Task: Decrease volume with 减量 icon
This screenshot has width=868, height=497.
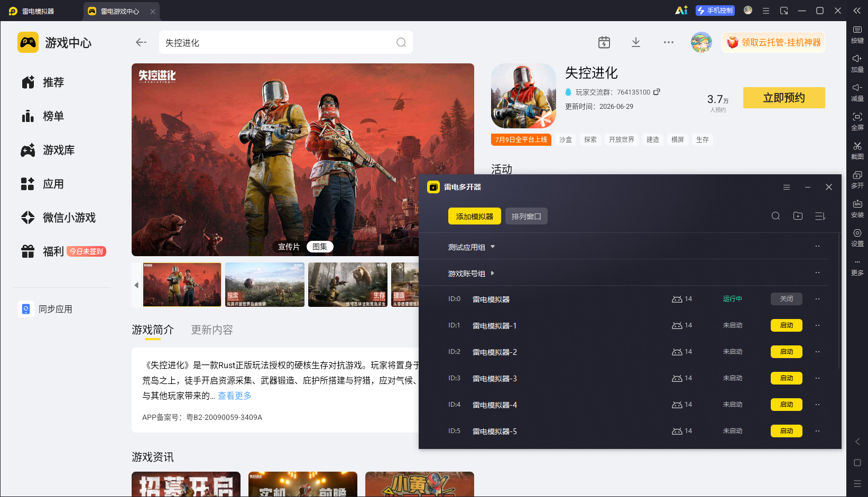Action: pos(857,93)
